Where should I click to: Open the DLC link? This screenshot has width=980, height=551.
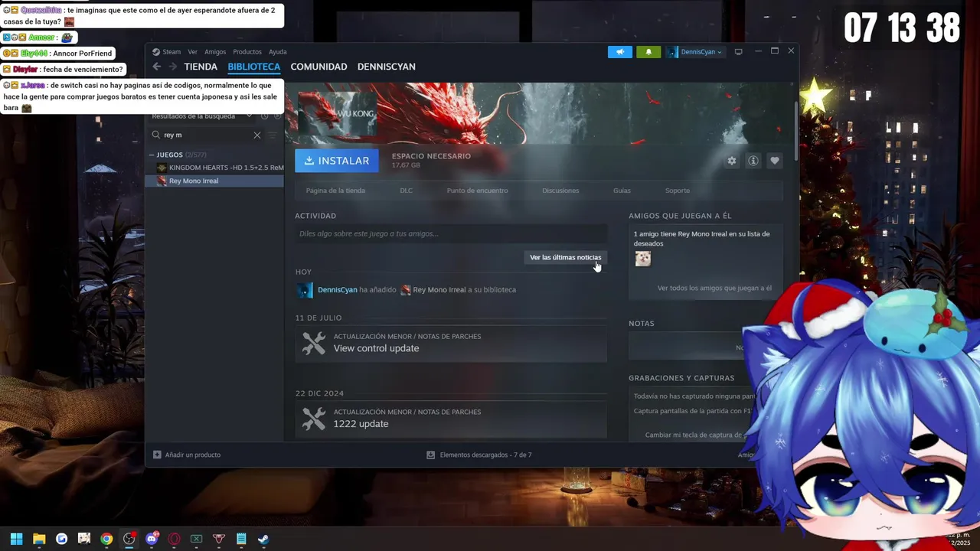tap(406, 191)
